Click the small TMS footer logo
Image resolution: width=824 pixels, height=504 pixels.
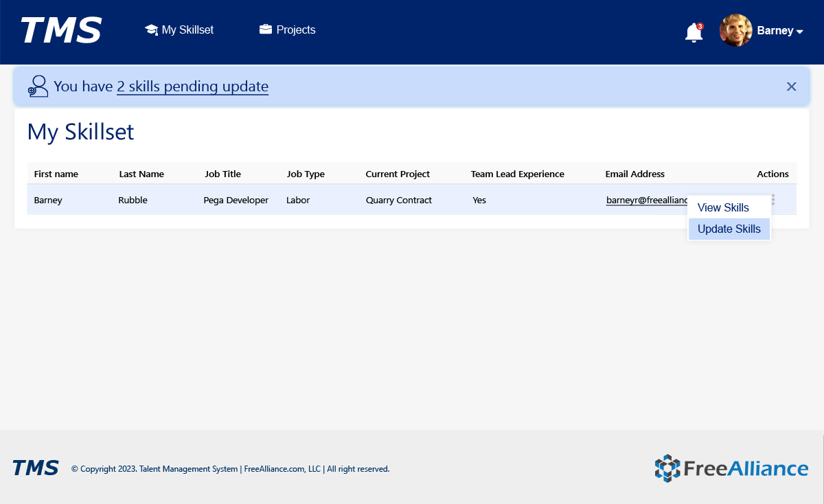tap(36, 468)
